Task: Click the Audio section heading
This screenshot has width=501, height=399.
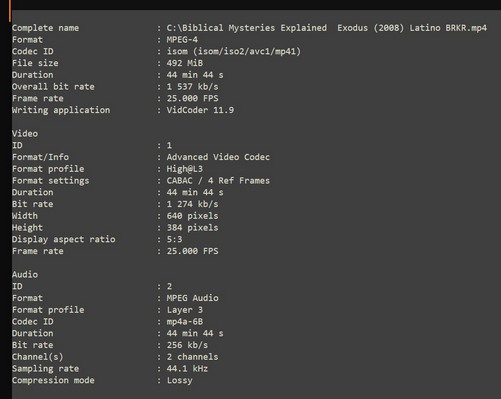Action: pos(25,275)
